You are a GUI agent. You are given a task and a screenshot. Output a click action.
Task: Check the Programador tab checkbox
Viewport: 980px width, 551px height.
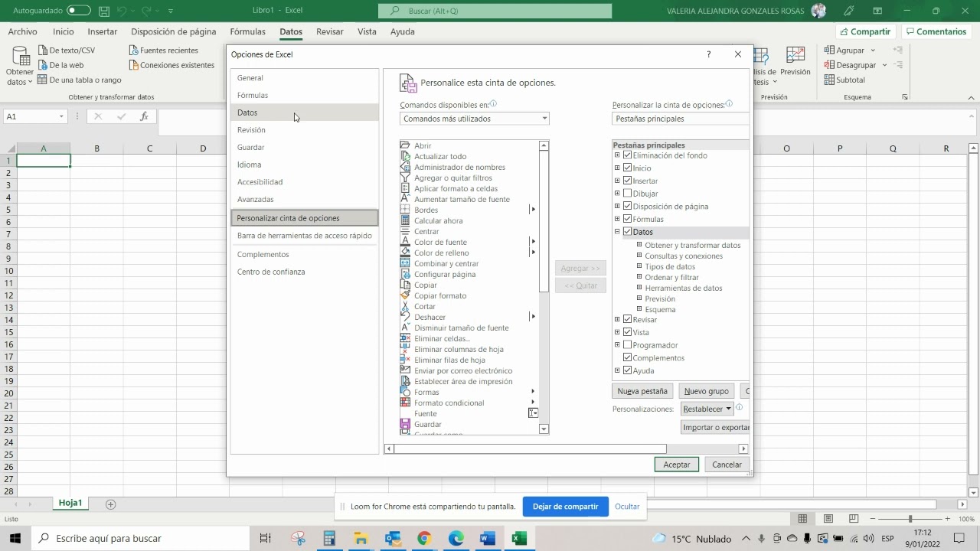click(628, 345)
